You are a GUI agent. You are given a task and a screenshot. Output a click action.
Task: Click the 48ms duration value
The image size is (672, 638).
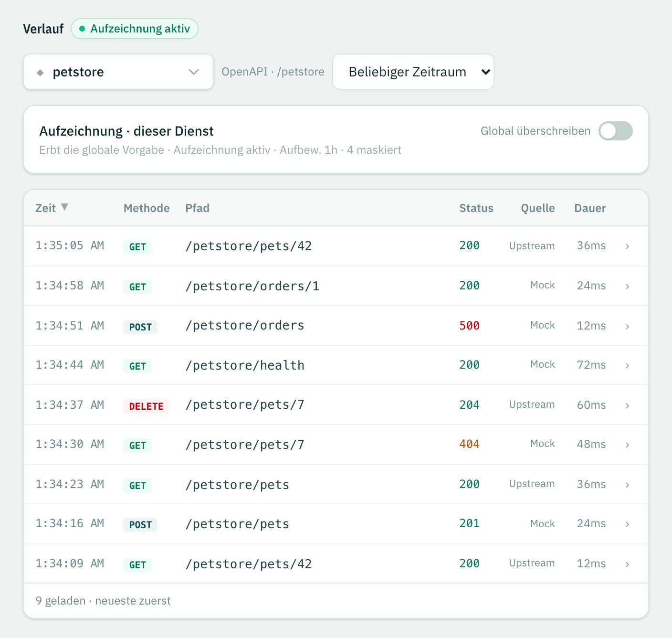(591, 444)
